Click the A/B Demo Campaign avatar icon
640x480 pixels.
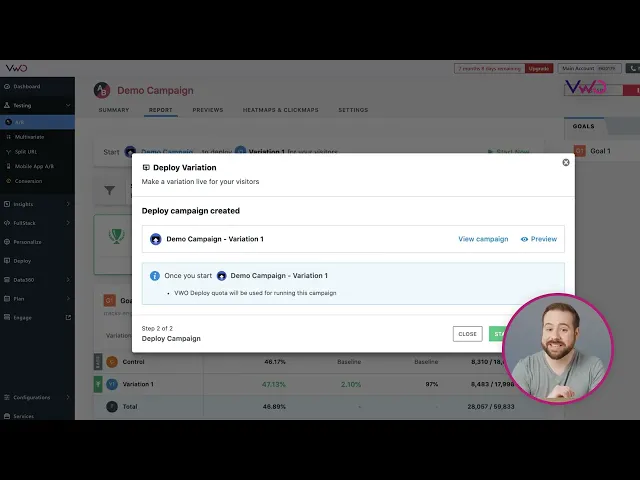point(102,90)
